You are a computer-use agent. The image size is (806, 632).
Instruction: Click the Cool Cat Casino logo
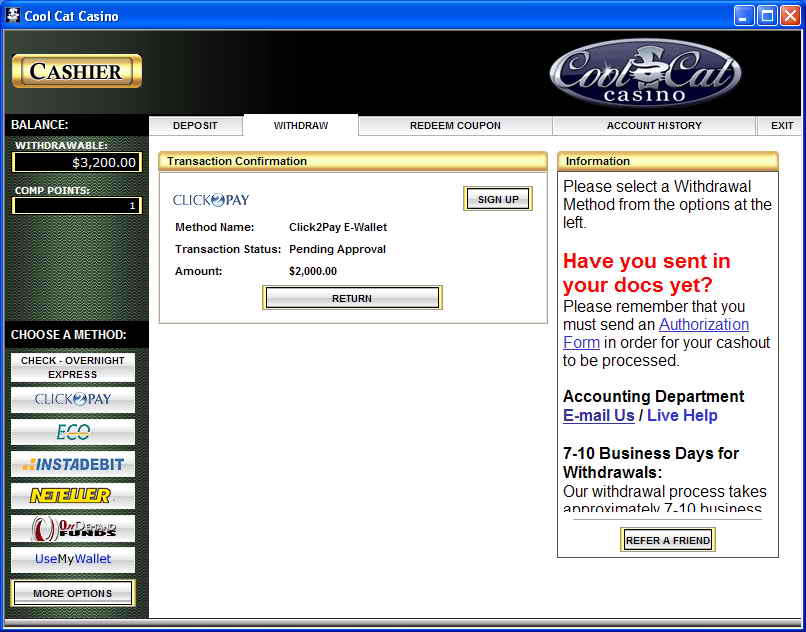click(x=645, y=73)
